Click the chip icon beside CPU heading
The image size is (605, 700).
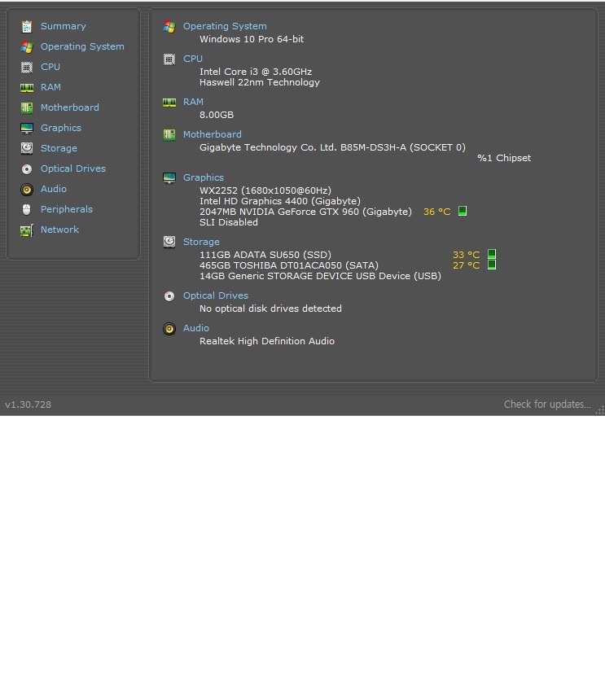pyautogui.click(x=169, y=59)
